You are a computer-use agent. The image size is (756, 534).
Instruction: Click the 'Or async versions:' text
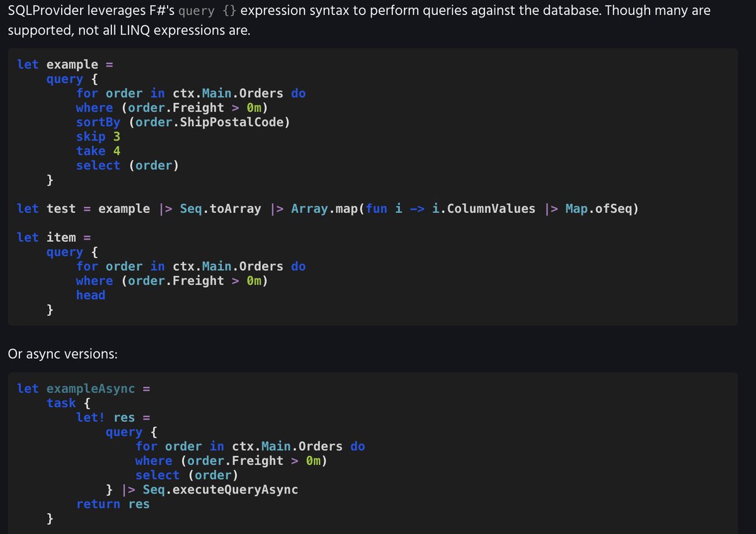[62, 355]
